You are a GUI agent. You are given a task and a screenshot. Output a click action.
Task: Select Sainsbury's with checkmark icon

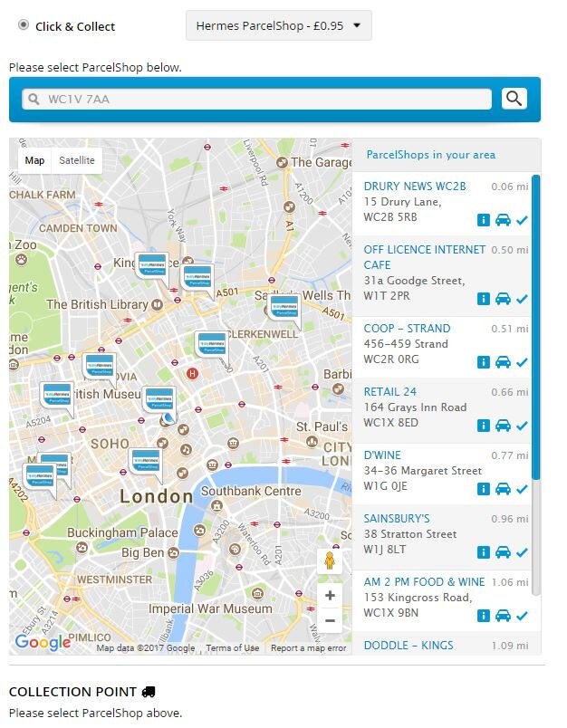coord(522,552)
